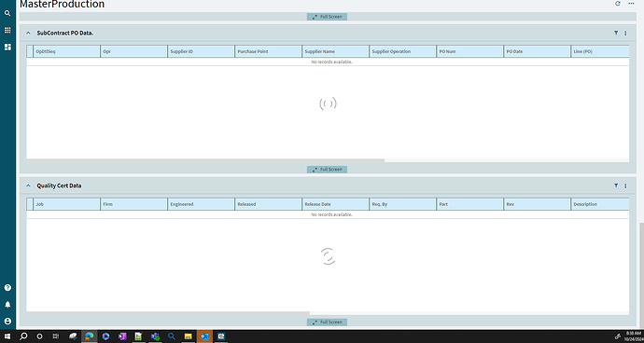
Task: Click Full Screen below Quality Cert grid
Action: coord(327,322)
